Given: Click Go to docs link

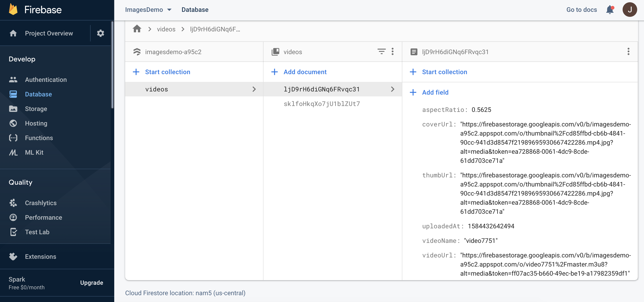Looking at the screenshot, I should (x=581, y=10).
